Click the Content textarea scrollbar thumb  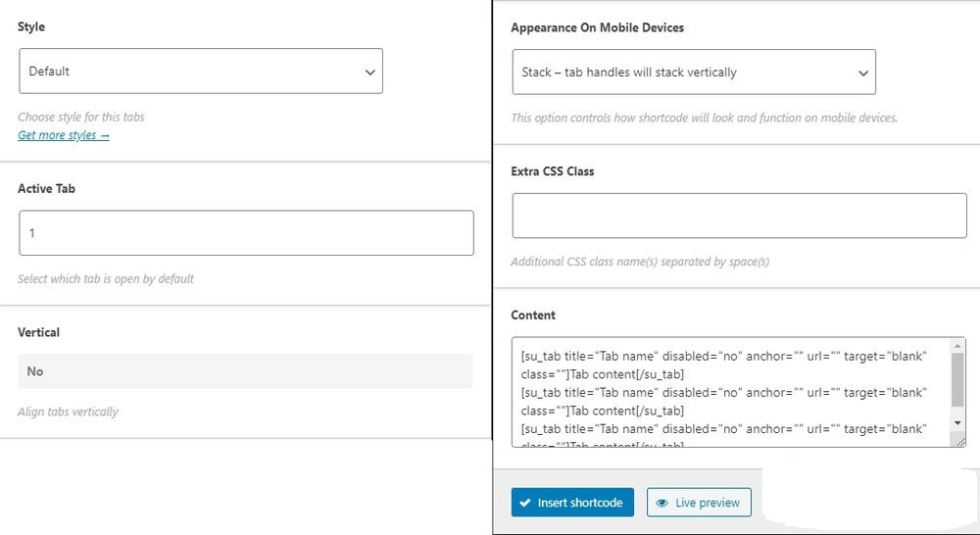coord(957,378)
